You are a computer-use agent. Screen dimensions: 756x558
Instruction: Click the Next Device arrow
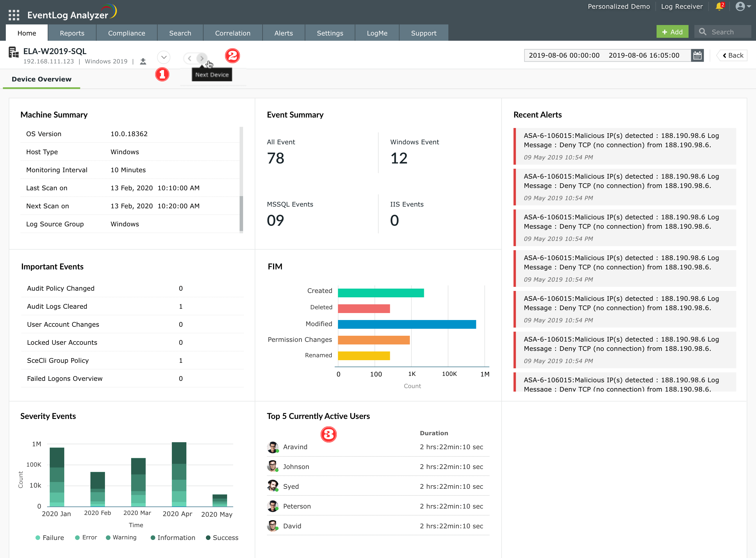point(202,58)
